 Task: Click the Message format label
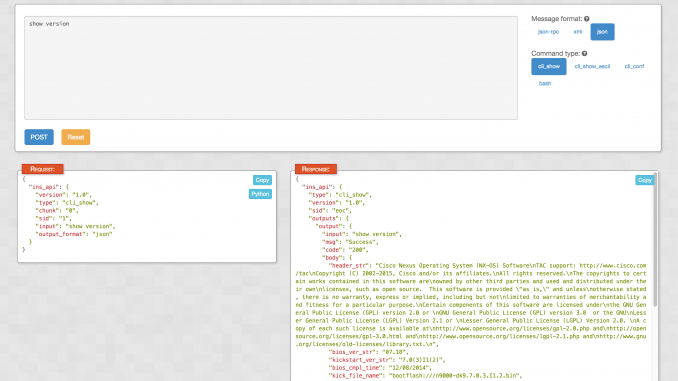coord(556,19)
